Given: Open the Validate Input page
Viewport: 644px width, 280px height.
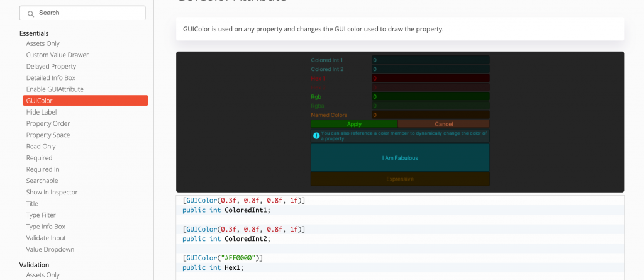Looking at the screenshot, I should pyautogui.click(x=46, y=238).
